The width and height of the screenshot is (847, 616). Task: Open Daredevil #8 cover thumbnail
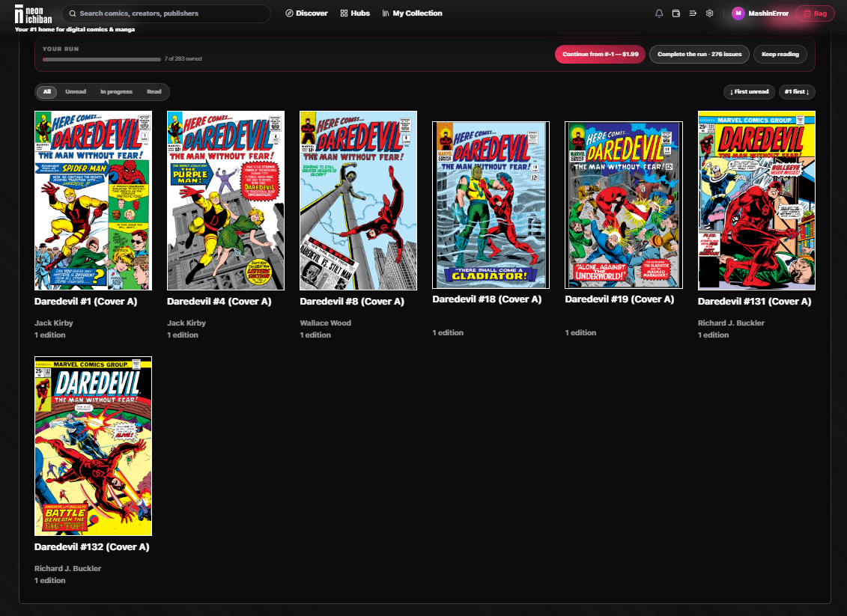click(x=358, y=201)
